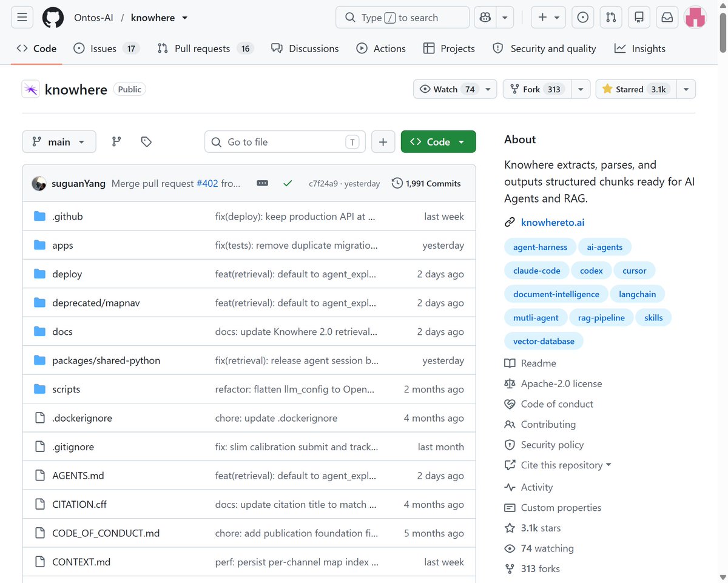The height and width of the screenshot is (583, 728).
Task: Expand the star lists dropdown arrow
Action: 686,89
